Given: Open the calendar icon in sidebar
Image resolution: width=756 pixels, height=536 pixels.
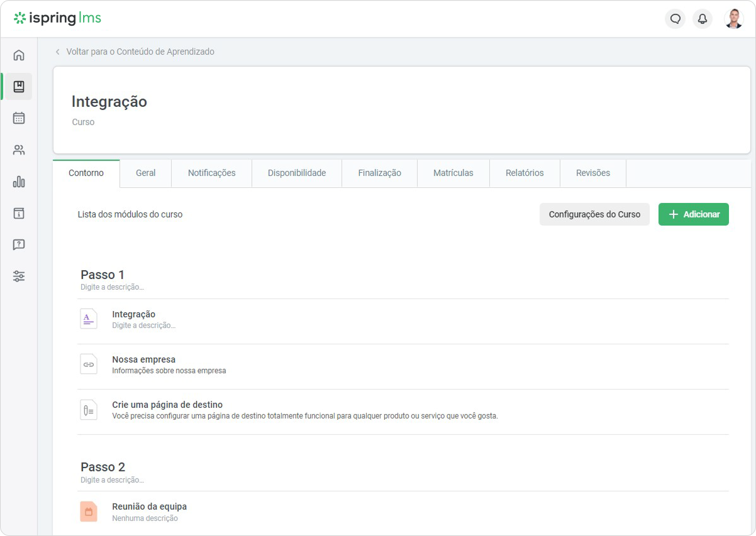Looking at the screenshot, I should point(19,118).
